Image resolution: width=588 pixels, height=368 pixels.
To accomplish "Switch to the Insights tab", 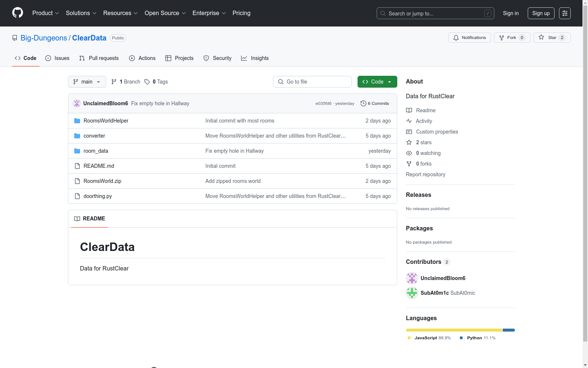I will coord(255,58).
